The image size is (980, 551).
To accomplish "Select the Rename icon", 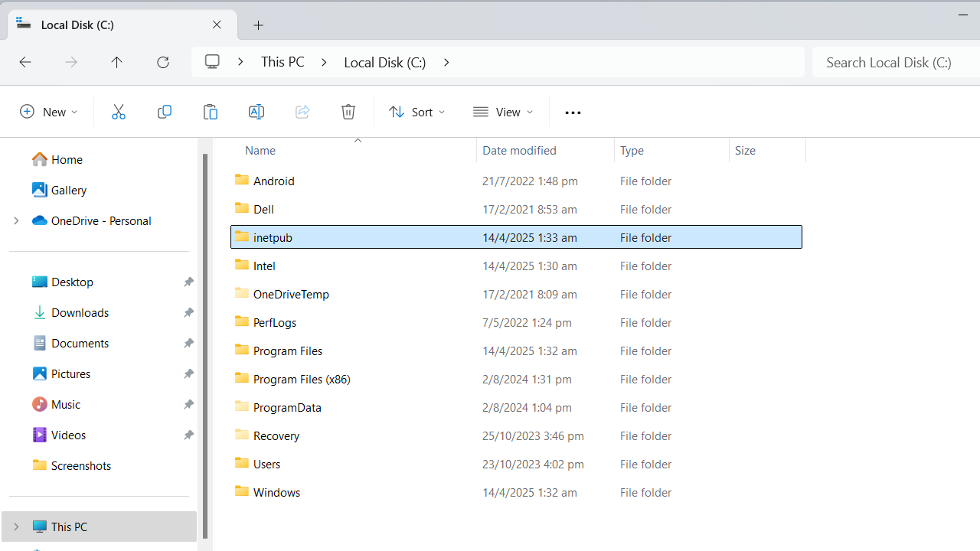I will (256, 112).
